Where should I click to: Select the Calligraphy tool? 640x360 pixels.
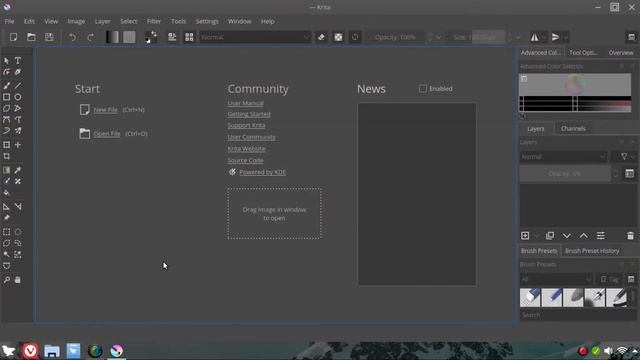pos(18,72)
